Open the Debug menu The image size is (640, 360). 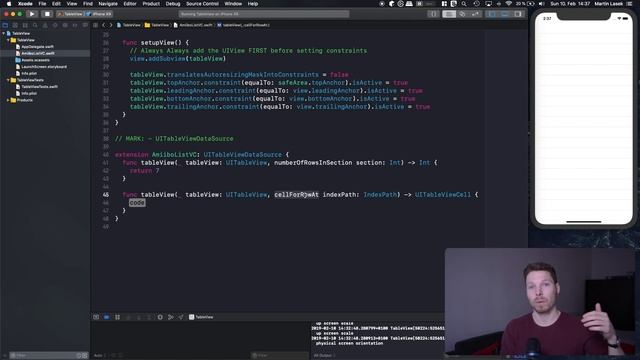pyautogui.click(x=173, y=4)
